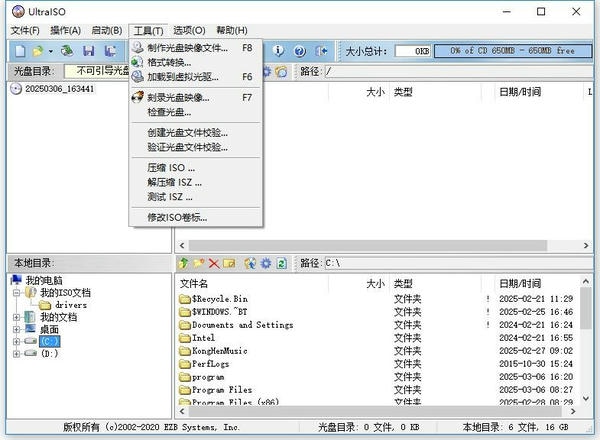Select the PerfLogs folder row
The width and height of the screenshot is (600, 440).
tap(377, 364)
